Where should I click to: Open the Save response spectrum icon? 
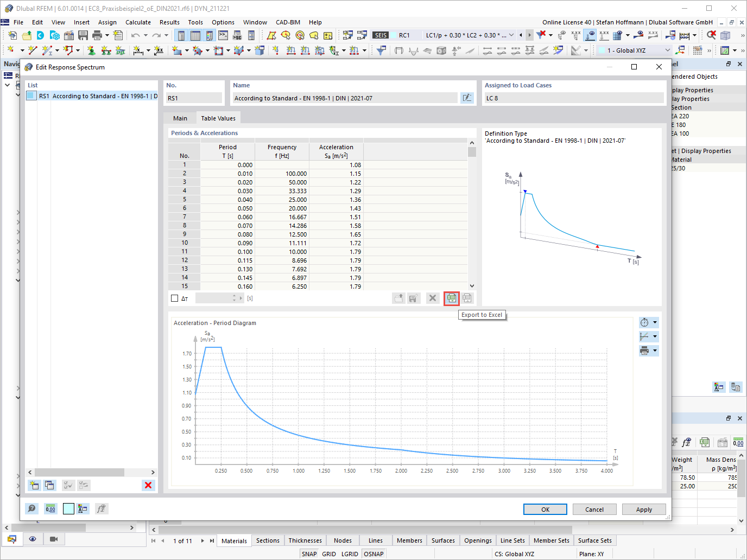coord(413,298)
